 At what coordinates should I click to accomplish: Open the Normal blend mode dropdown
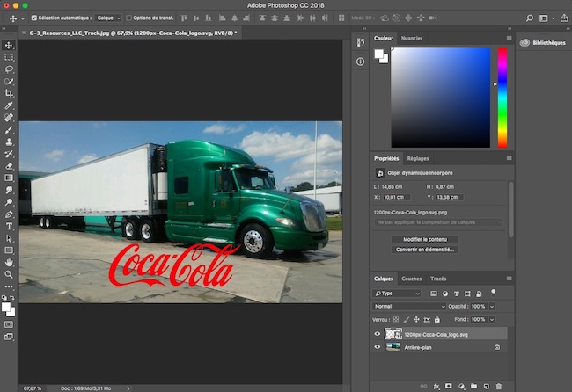[x=409, y=307]
